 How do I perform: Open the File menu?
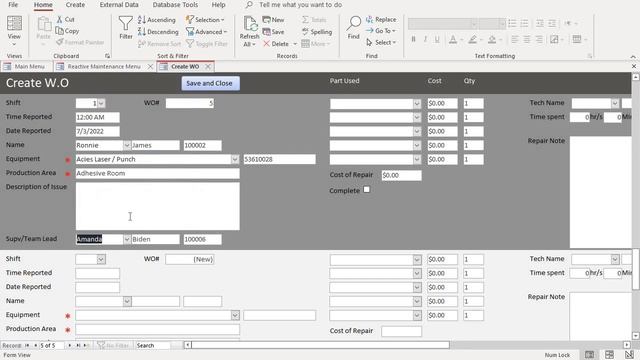click(x=13, y=5)
